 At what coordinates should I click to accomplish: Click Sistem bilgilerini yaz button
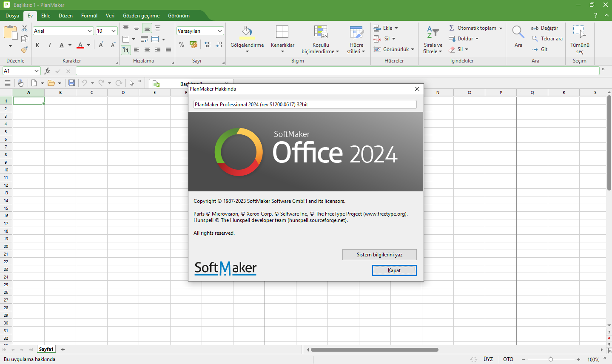(x=379, y=255)
